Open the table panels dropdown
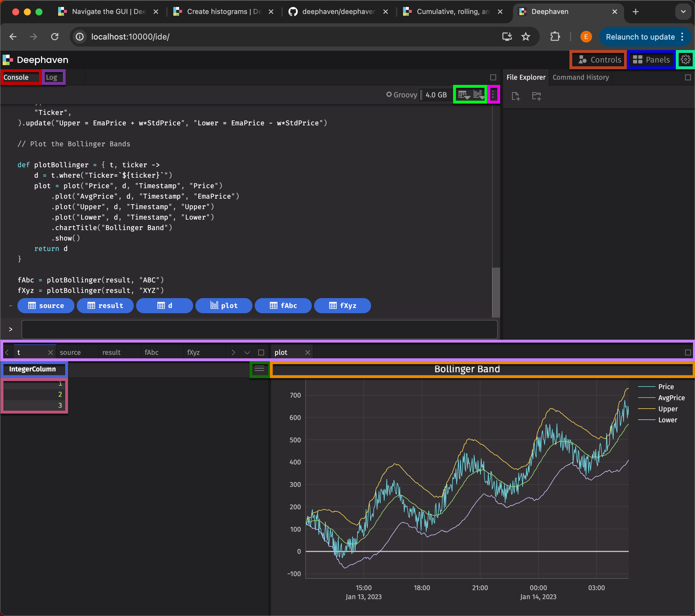 tap(464, 95)
